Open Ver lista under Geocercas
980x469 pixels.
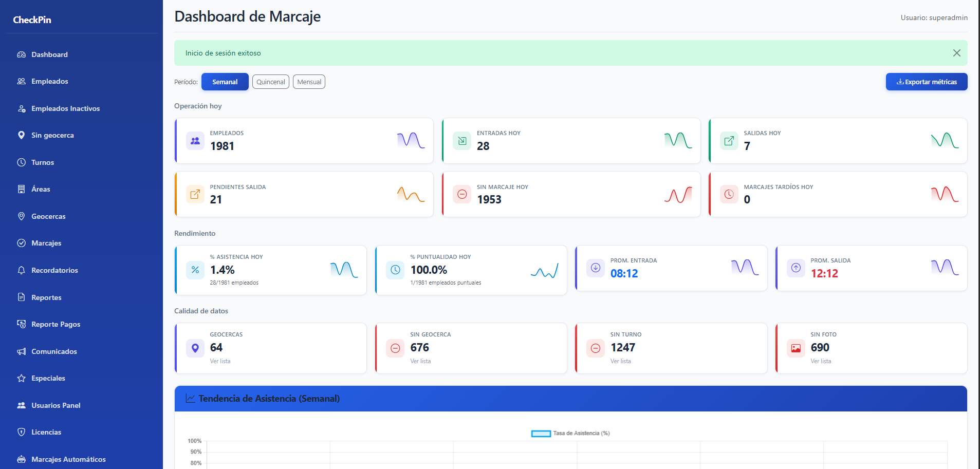(220, 361)
